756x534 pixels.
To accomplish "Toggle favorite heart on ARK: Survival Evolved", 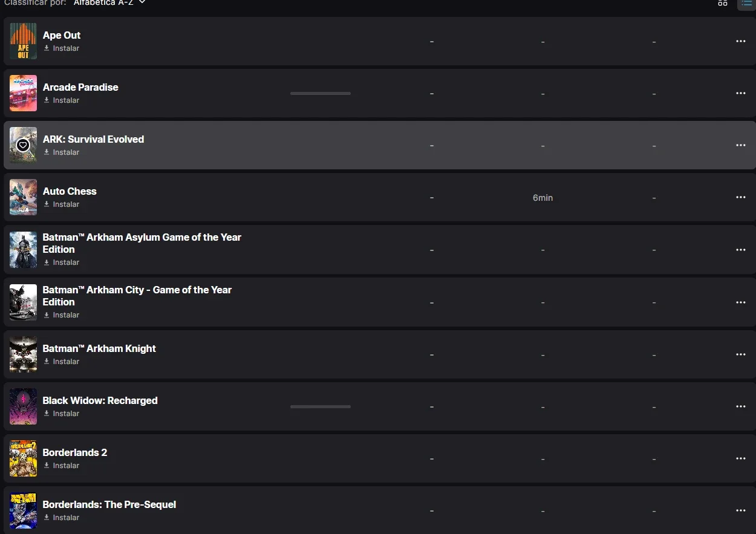I will [23, 145].
